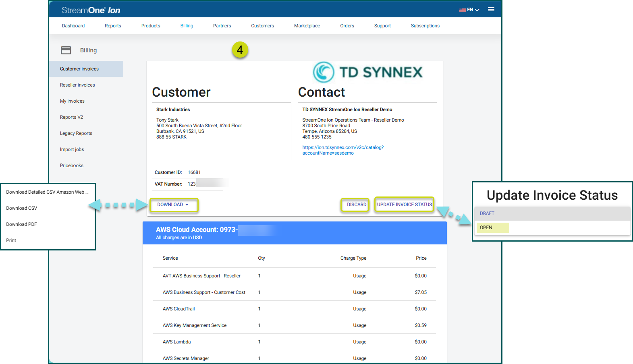The image size is (633, 364).
Task: Open Reseller invoices in sidebar
Action: tap(77, 85)
